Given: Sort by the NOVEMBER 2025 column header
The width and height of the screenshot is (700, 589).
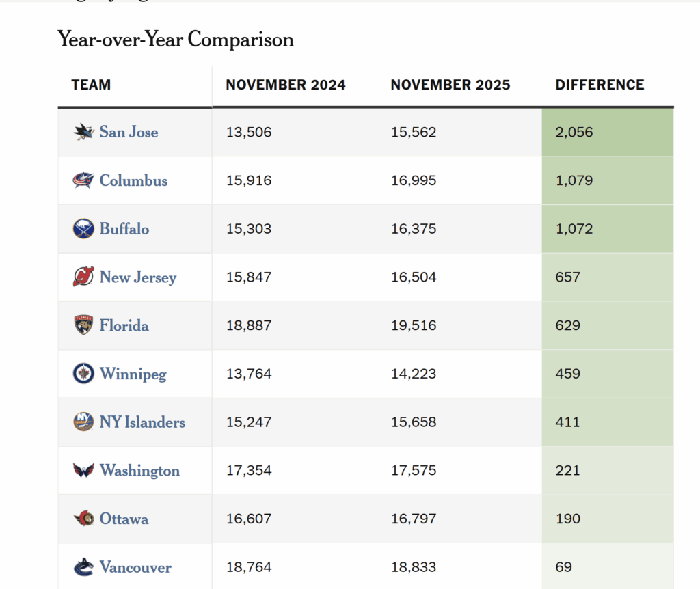Looking at the screenshot, I should coord(450,85).
